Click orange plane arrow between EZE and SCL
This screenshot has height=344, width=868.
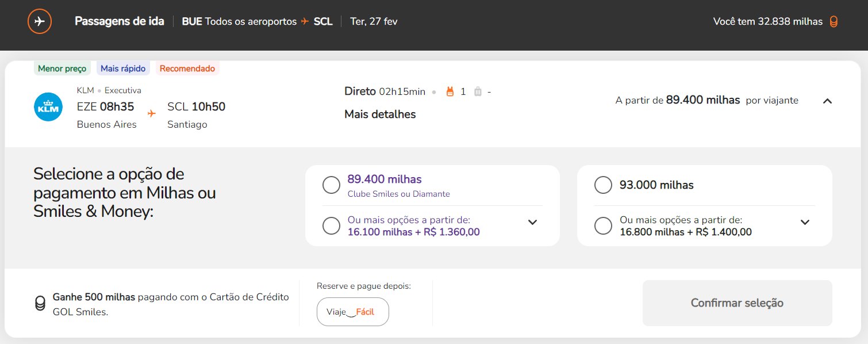coord(152,113)
